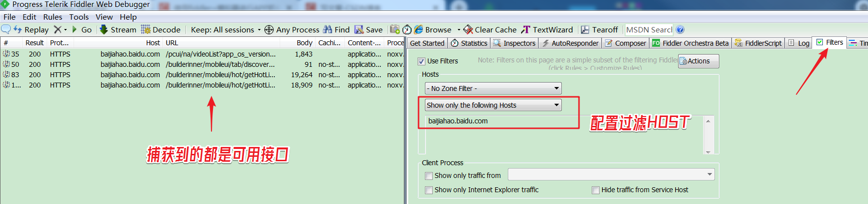Image resolution: width=868 pixels, height=204 pixels.
Task: Sort by Content-Type column header
Action: 364,43
